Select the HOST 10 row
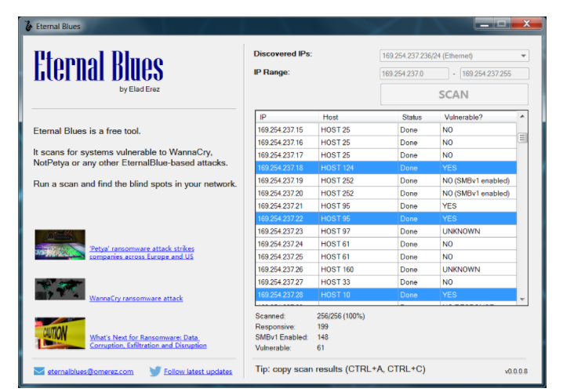574x392 pixels. (387, 295)
